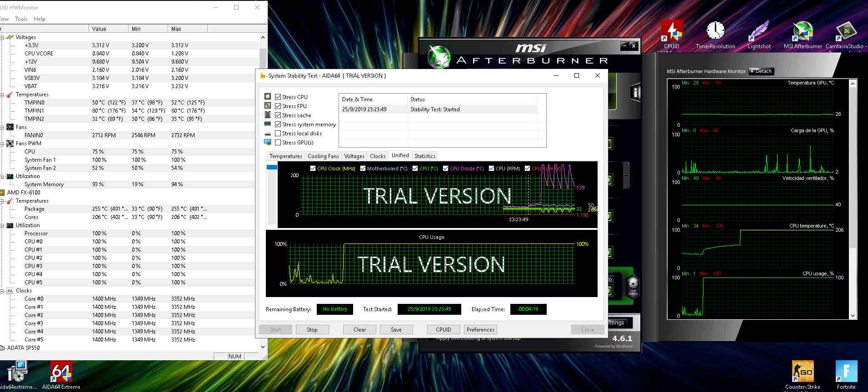
Task: Click the HWMonitor vertical scrollbar down arrow
Action: pos(263,347)
